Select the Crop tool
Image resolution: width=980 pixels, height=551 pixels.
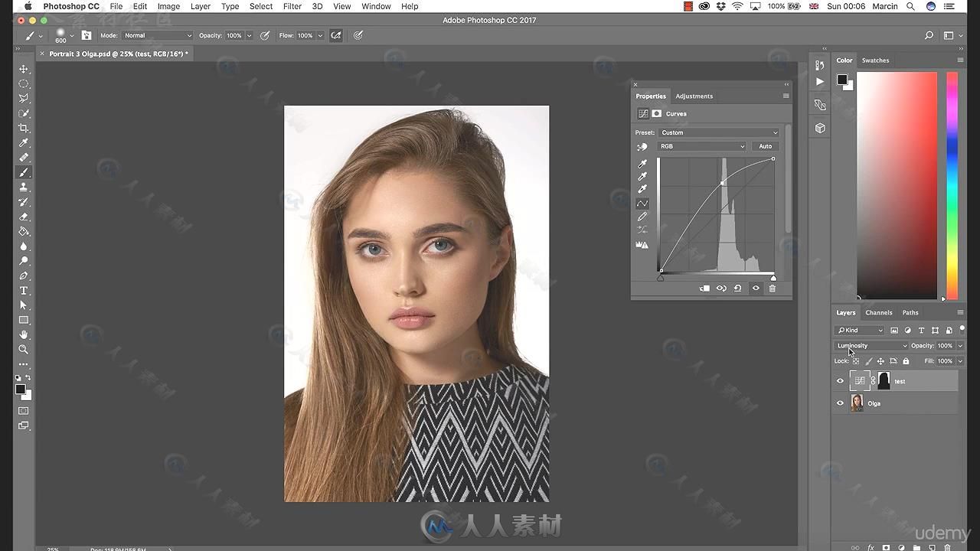[24, 128]
